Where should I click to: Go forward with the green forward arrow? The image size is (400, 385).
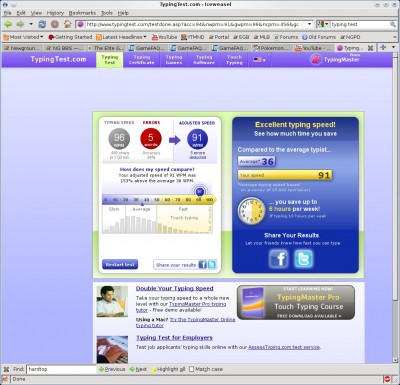pyautogui.click(x=21, y=24)
